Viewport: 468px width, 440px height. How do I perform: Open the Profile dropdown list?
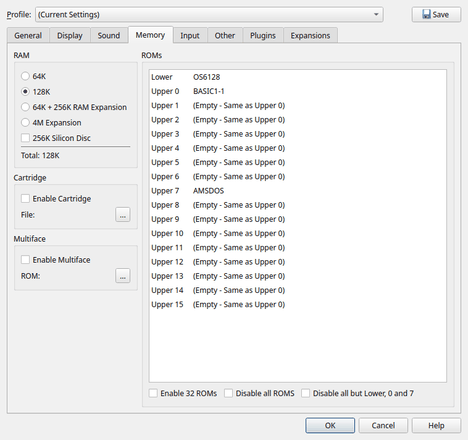[209, 15]
